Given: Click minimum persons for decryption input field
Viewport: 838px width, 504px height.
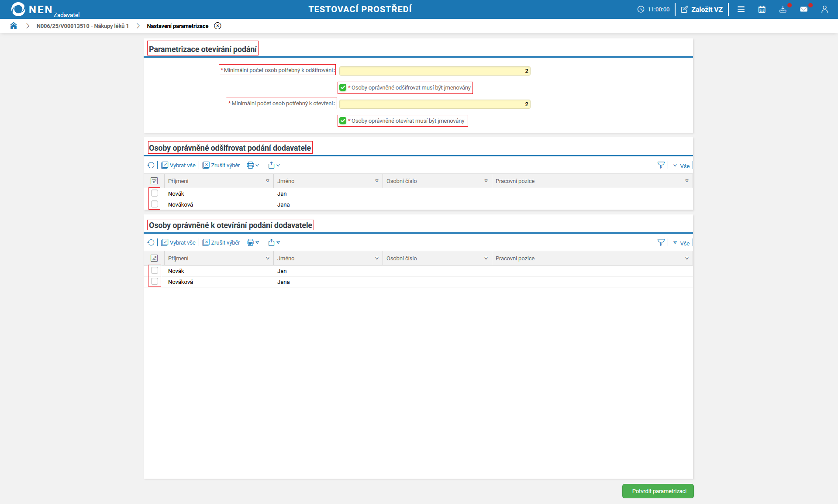Looking at the screenshot, I should coord(435,71).
